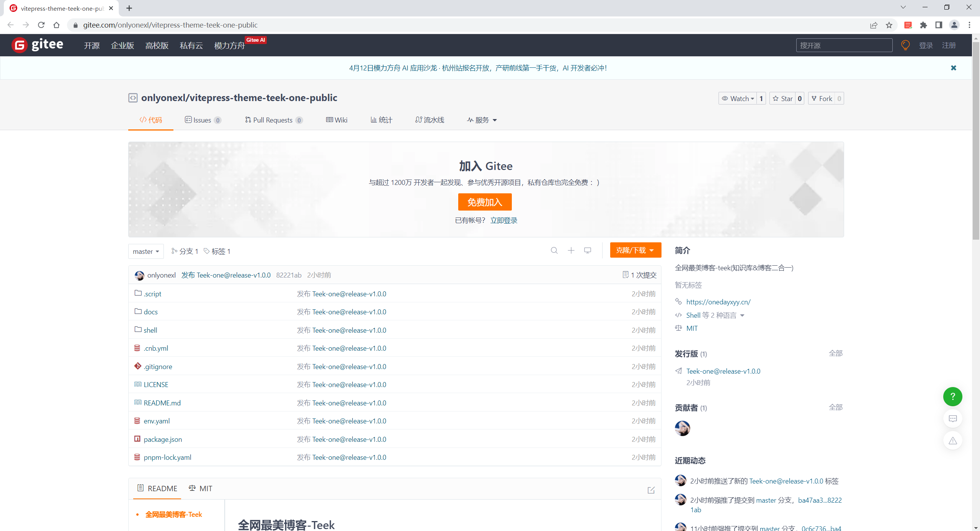Click the plus icon beside search icon
Viewport: 980px width, 531px height.
[x=571, y=250]
